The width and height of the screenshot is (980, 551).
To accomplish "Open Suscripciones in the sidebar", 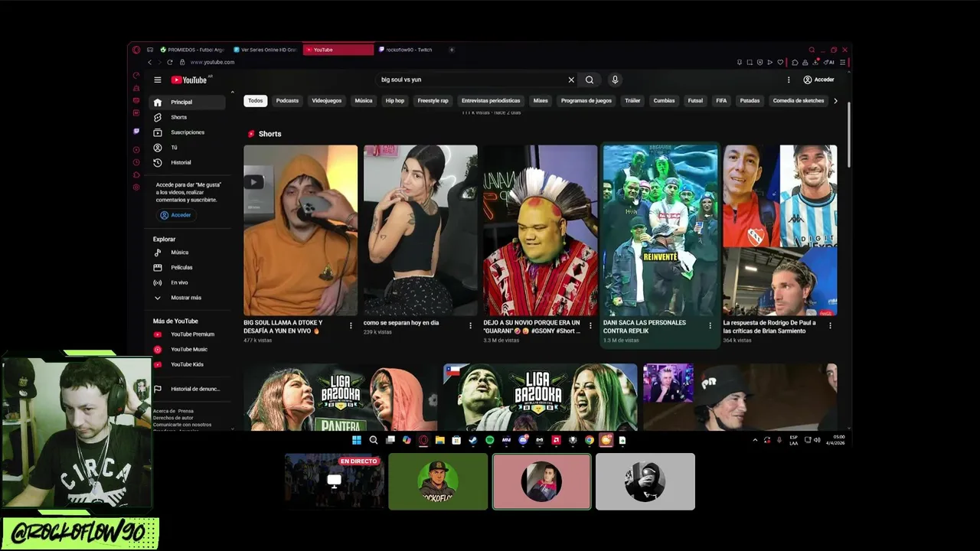I will pyautogui.click(x=188, y=132).
